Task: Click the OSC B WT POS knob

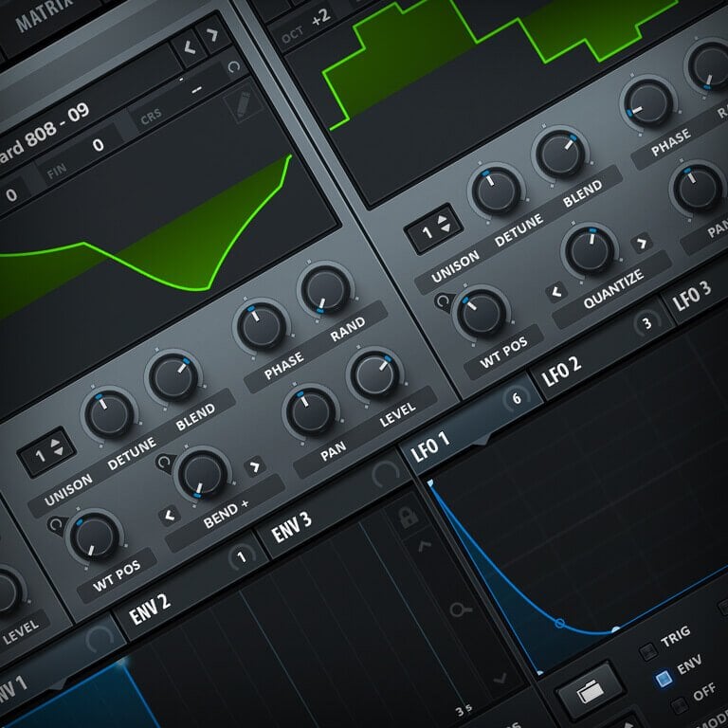Action: 482,313
